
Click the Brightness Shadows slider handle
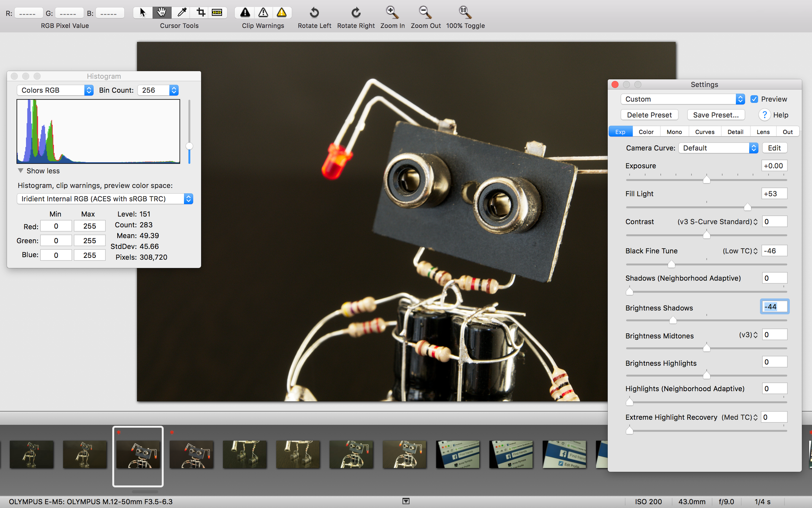coord(673,320)
